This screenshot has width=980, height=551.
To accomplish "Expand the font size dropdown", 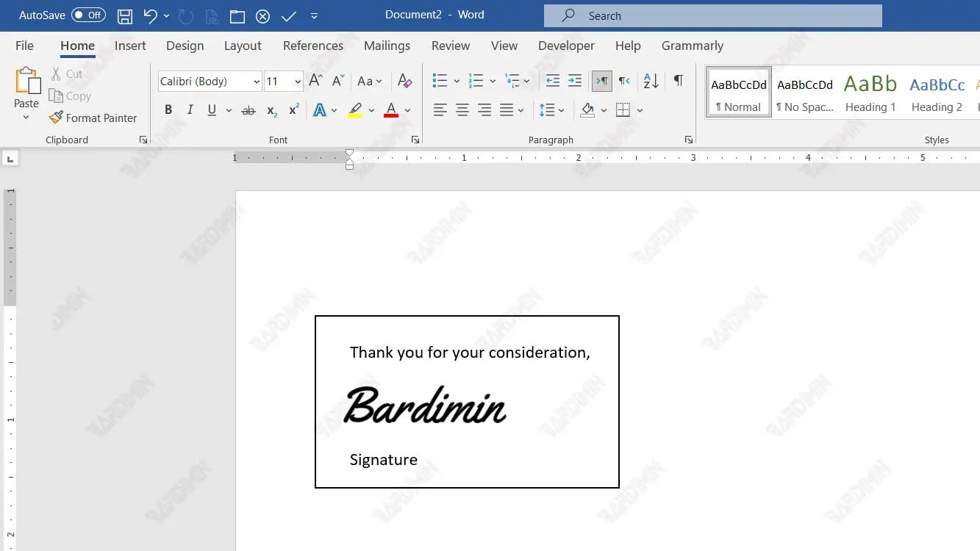I will coord(298,82).
